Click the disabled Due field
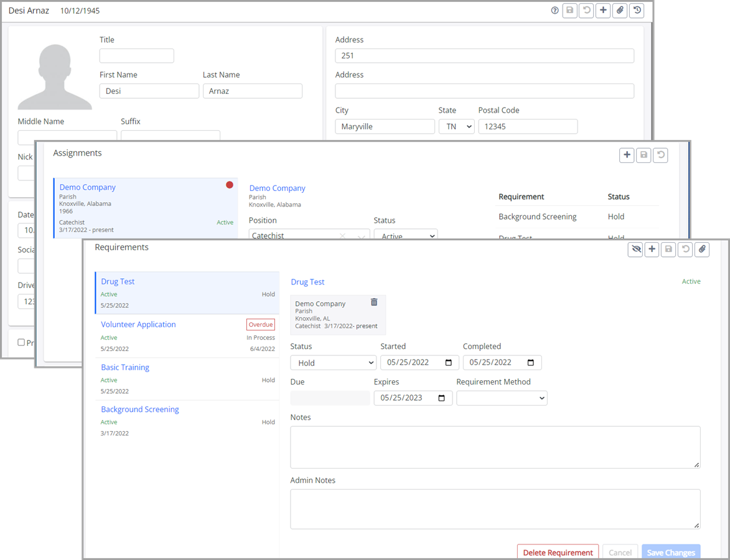The width and height of the screenshot is (730, 560). click(330, 398)
